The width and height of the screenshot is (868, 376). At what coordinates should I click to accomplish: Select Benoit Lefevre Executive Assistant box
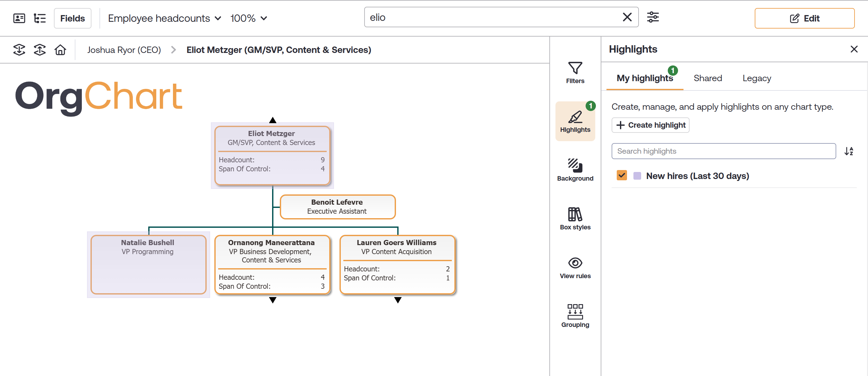[337, 207]
